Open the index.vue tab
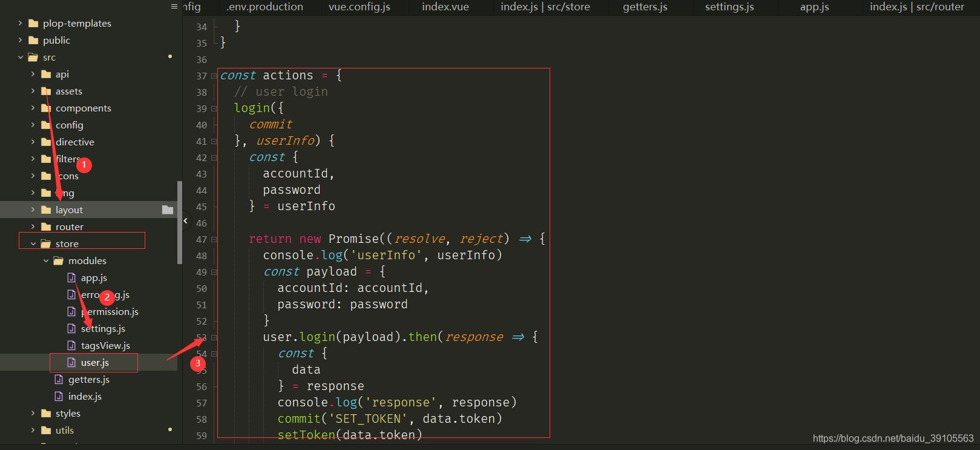The width and height of the screenshot is (980, 450). (x=446, y=7)
